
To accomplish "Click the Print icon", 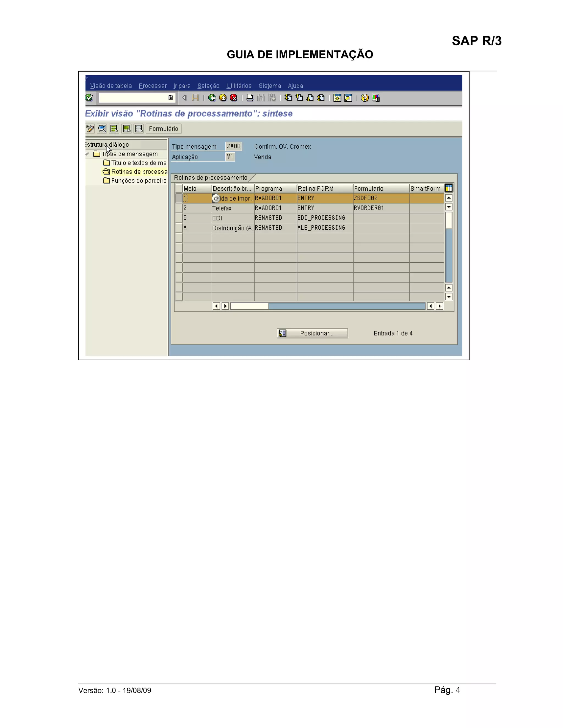I will (250, 98).
